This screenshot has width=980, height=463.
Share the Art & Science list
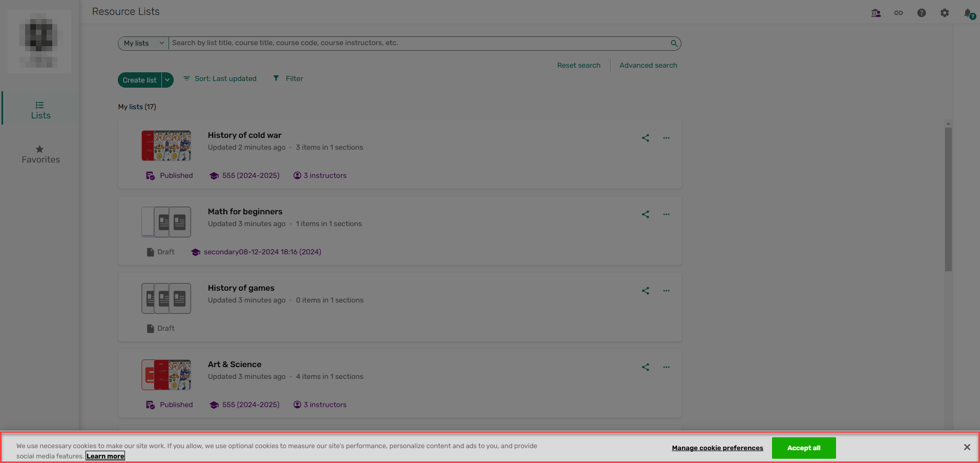[x=645, y=367]
